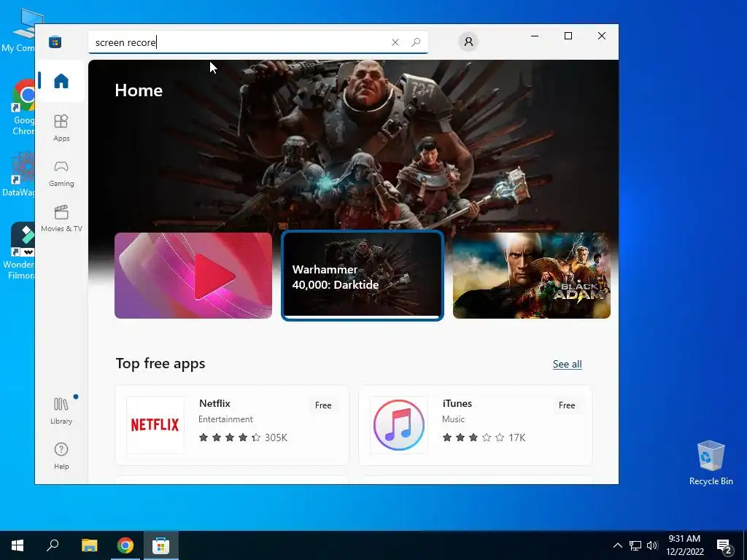
Task: Click the search field containing 'screen recore'
Action: tap(258, 42)
